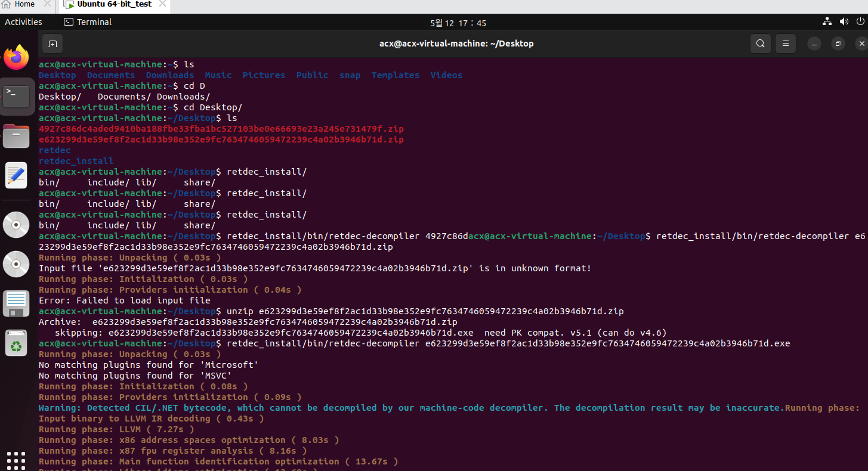868x471 pixels.
Task: Open the floppy save-style dock icon
Action: pos(16,303)
